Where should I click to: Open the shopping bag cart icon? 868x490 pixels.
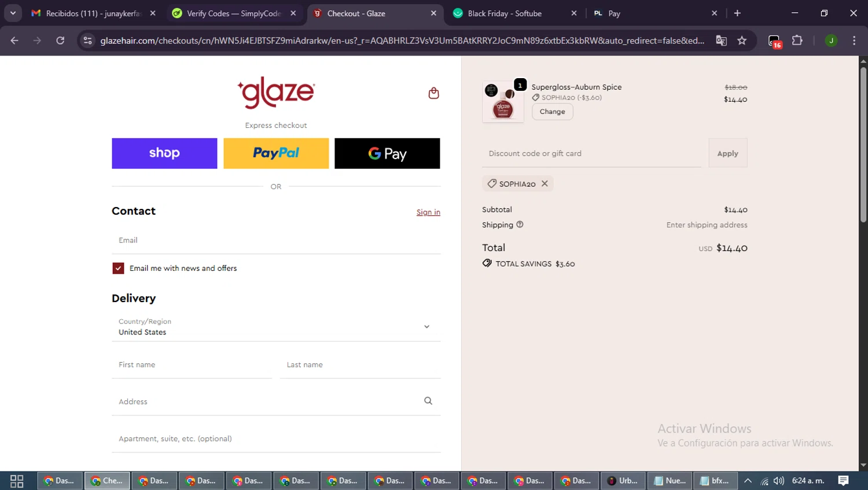tap(433, 93)
